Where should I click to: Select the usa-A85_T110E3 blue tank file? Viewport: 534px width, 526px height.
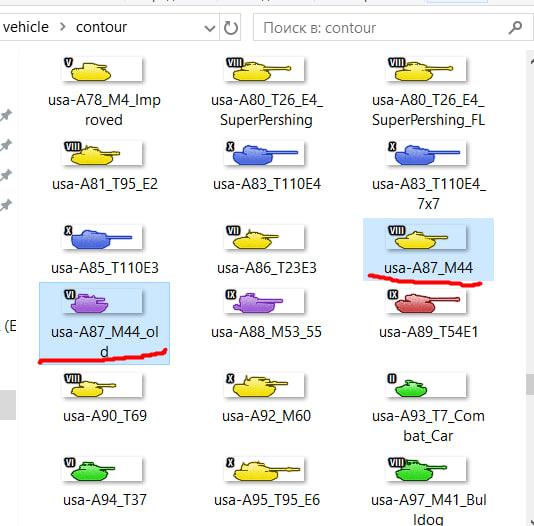tap(104, 250)
